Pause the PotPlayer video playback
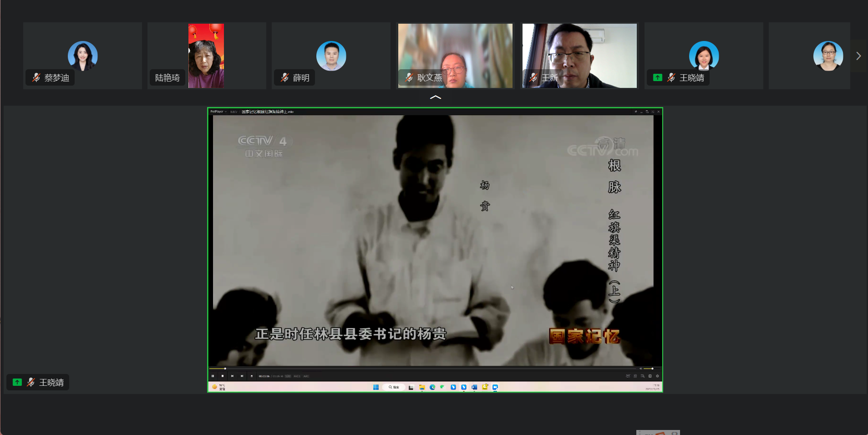 [213, 376]
